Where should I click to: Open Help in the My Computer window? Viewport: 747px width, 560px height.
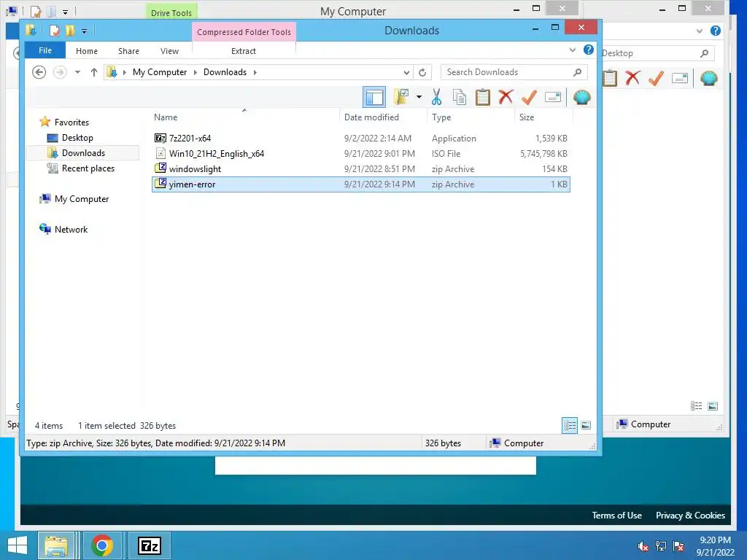tap(716, 31)
